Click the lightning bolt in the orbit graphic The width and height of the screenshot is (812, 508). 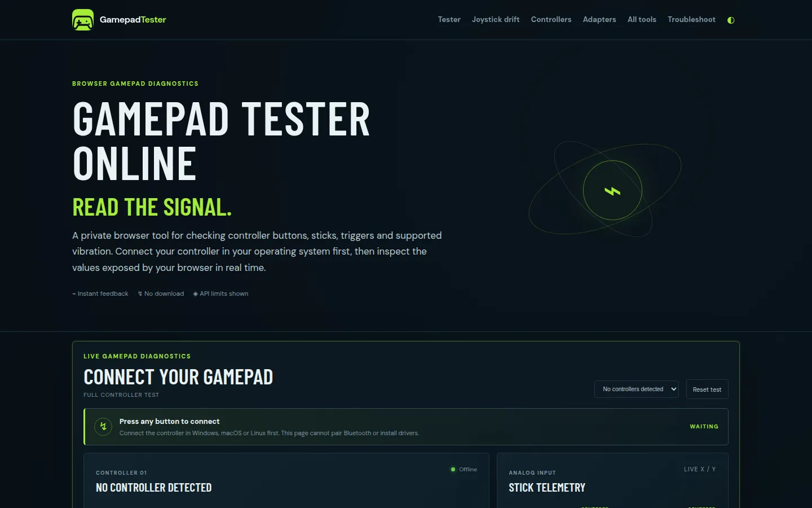click(612, 191)
